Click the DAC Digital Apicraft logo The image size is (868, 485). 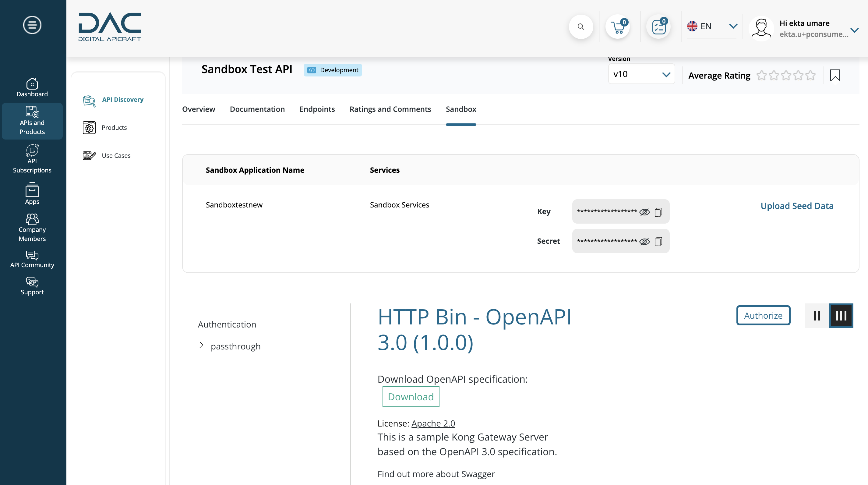110,27
